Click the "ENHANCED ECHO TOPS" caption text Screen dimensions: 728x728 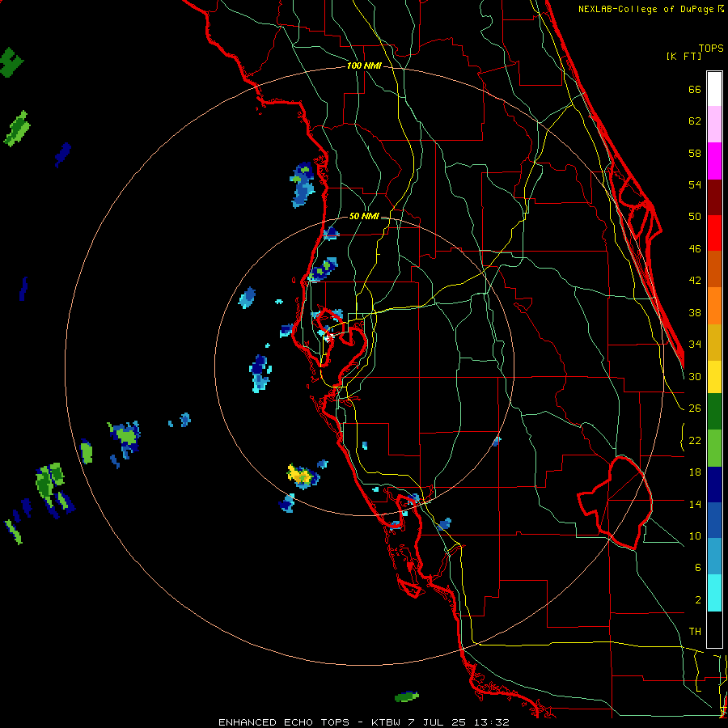click(284, 722)
